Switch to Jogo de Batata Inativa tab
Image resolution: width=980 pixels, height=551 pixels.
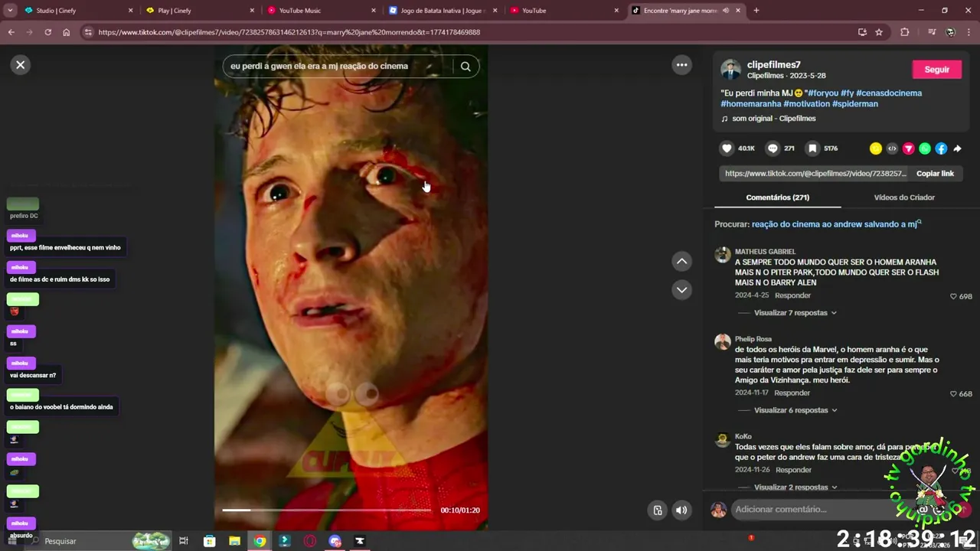(x=443, y=11)
